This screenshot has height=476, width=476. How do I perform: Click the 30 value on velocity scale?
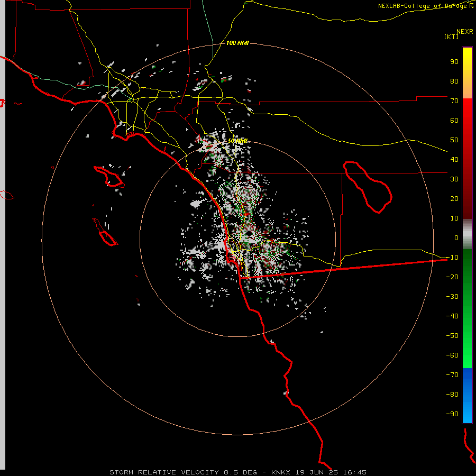(x=454, y=179)
